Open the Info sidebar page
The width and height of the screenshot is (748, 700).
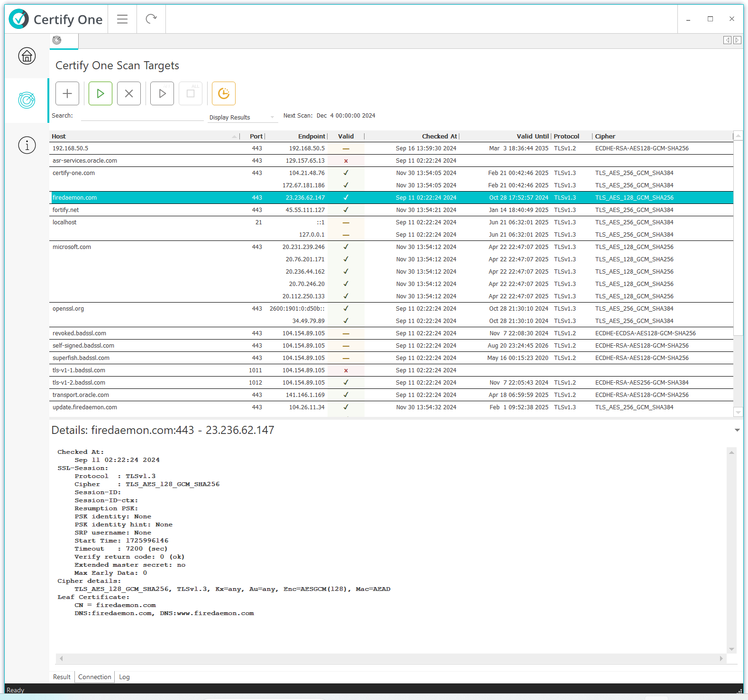coord(27,145)
